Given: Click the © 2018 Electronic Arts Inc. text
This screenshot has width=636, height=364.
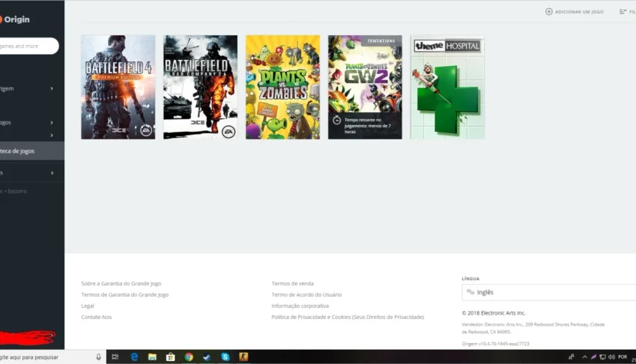Looking at the screenshot, I should (x=494, y=313).
